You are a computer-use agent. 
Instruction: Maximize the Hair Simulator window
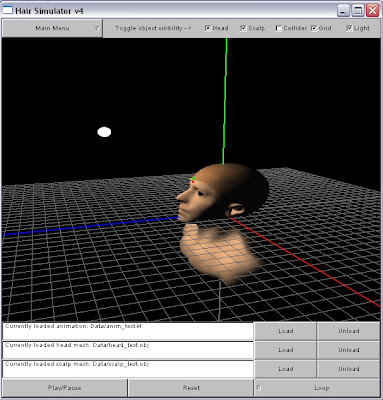click(358, 11)
